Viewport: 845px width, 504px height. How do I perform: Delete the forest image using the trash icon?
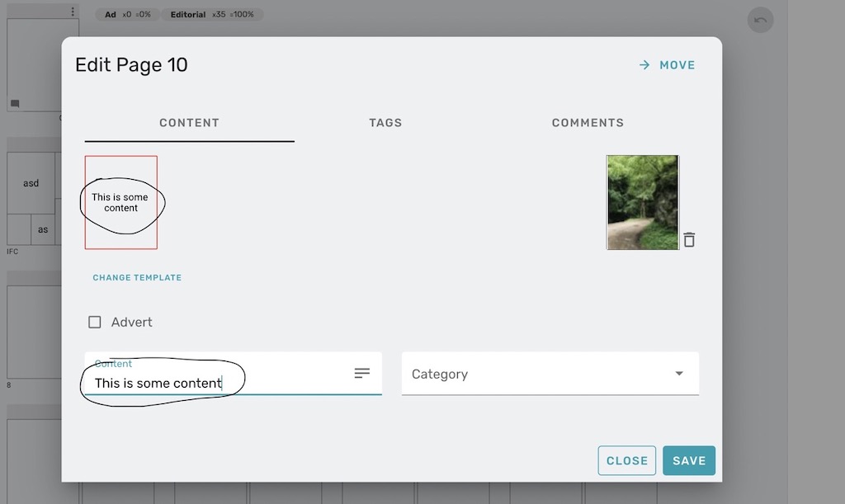(x=690, y=239)
